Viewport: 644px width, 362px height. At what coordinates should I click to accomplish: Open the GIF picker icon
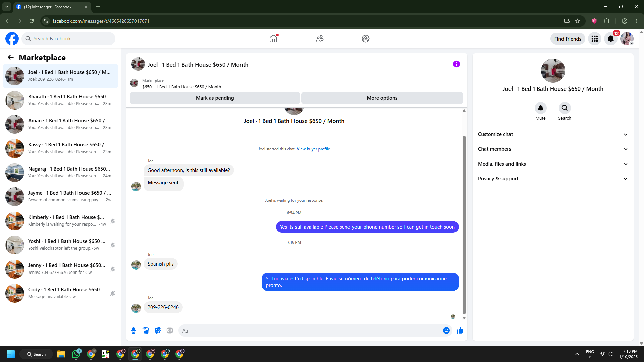point(170,330)
